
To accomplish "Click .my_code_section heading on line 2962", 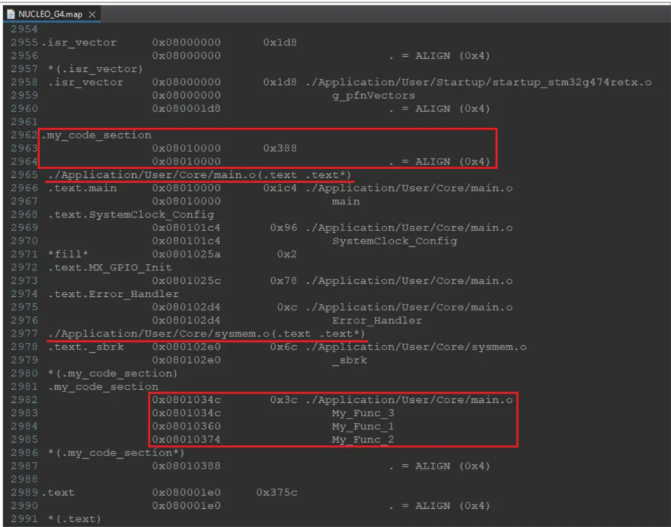I will [x=96, y=135].
